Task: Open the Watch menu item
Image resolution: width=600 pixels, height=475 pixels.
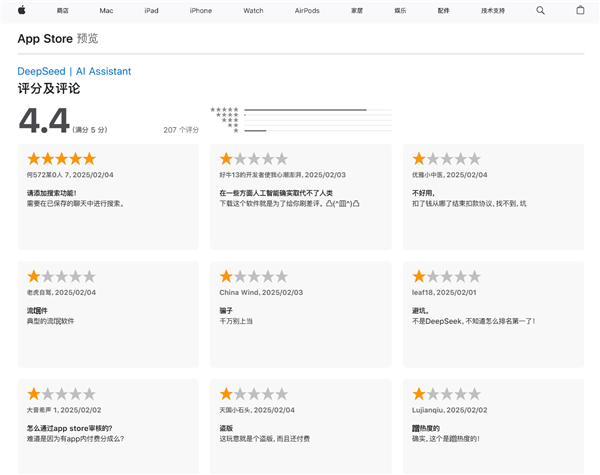Action: pos(253,10)
